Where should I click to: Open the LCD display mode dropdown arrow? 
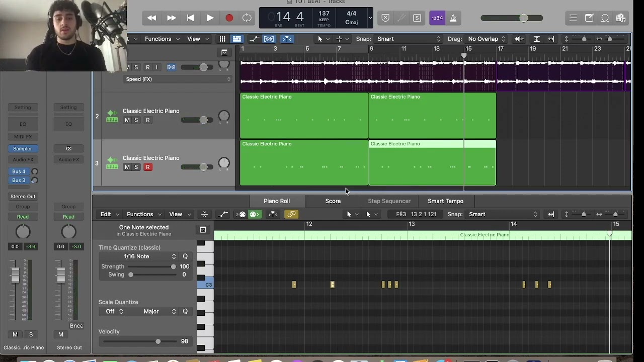pyautogui.click(x=370, y=18)
